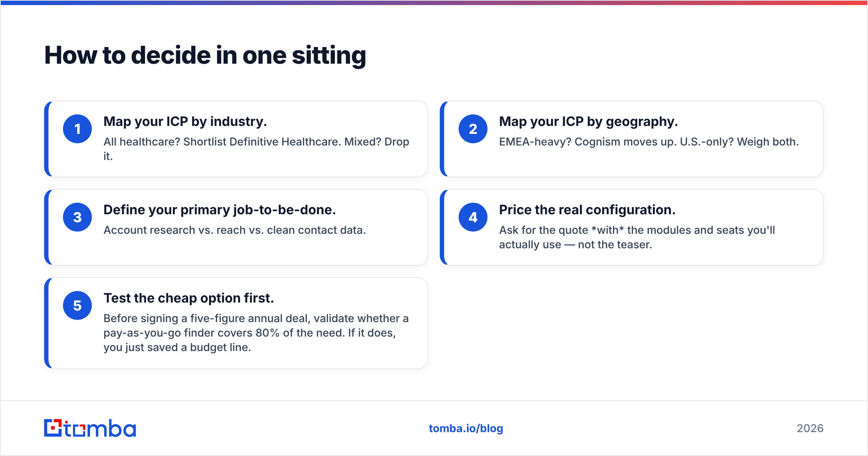Screen dimensions: 868x456
Task: Click the blue number 1 circle badge
Action: click(x=77, y=129)
